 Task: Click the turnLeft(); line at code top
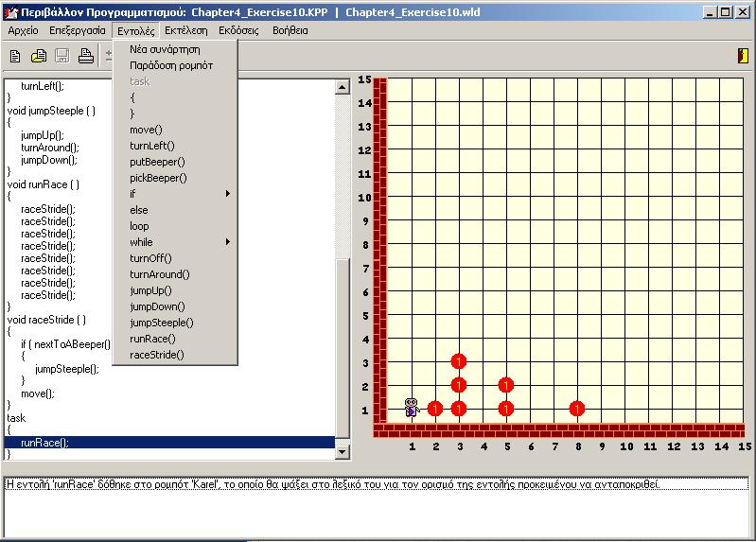[x=42, y=86]
